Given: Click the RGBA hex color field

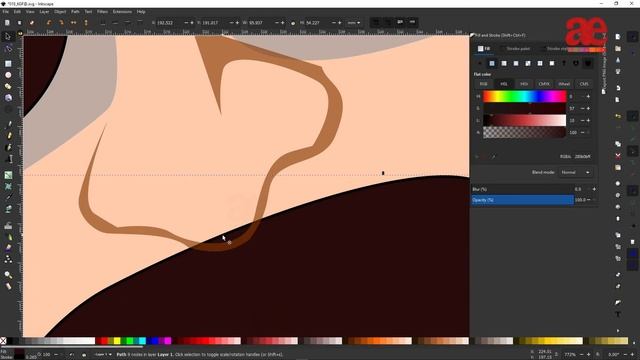Looking at the screenshot, I should [x=582, y=156].
